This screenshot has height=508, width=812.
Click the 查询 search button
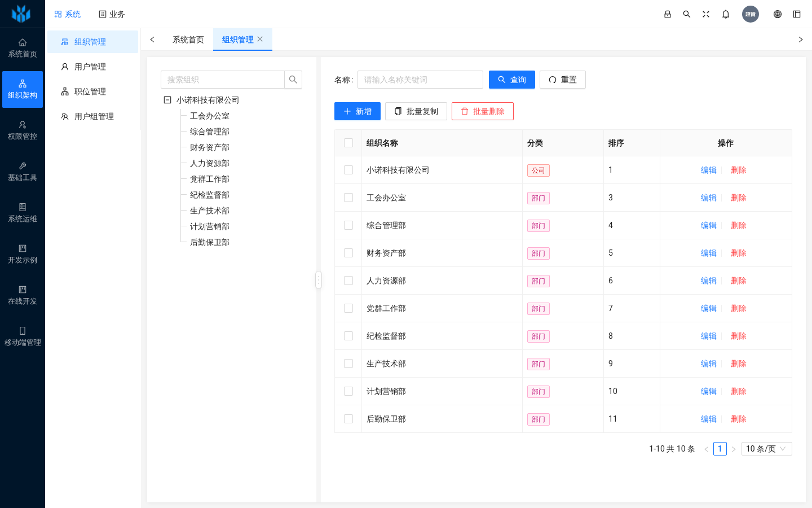512,80
